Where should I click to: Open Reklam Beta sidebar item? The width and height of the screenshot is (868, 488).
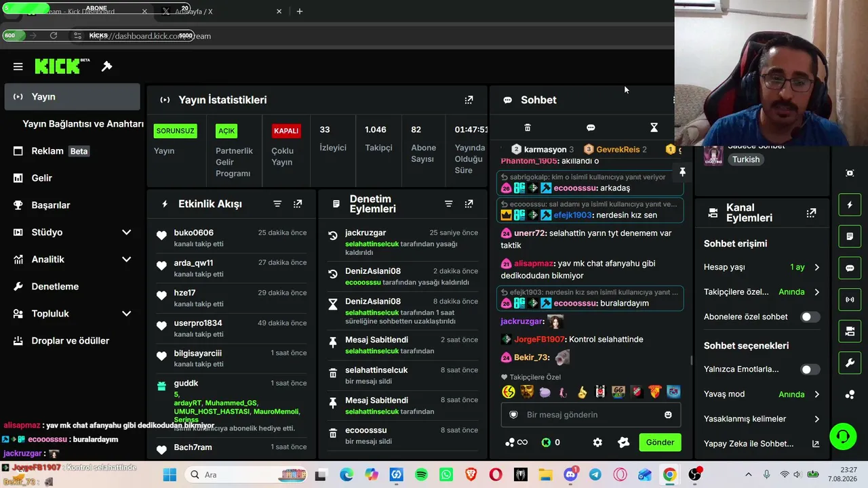72,151
